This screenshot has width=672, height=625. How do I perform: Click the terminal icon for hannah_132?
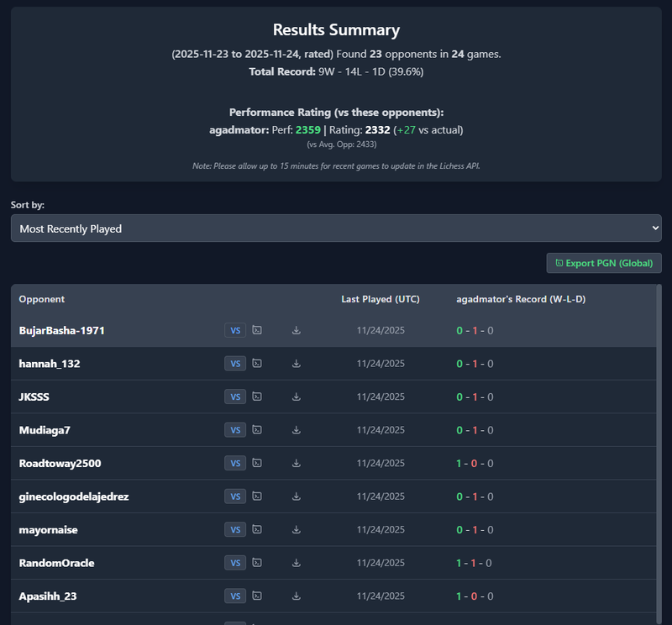257,364
